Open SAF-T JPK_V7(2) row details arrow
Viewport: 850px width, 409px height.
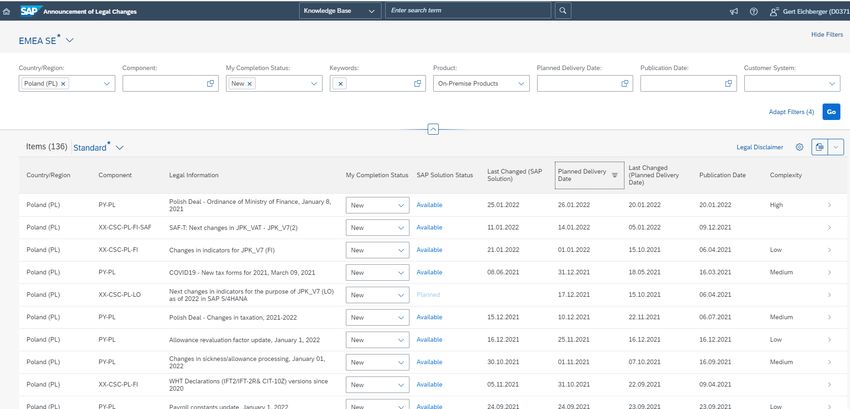pos(829,228)
